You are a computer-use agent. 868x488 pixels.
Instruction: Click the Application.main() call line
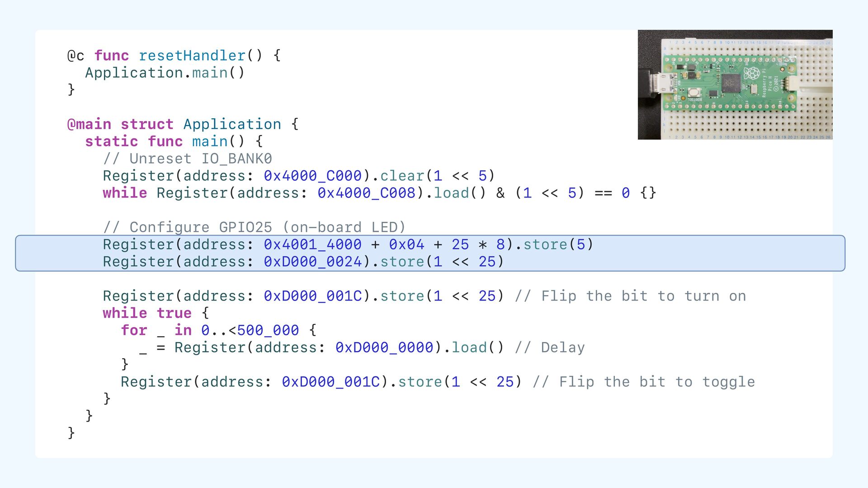(x=165, y=73)
